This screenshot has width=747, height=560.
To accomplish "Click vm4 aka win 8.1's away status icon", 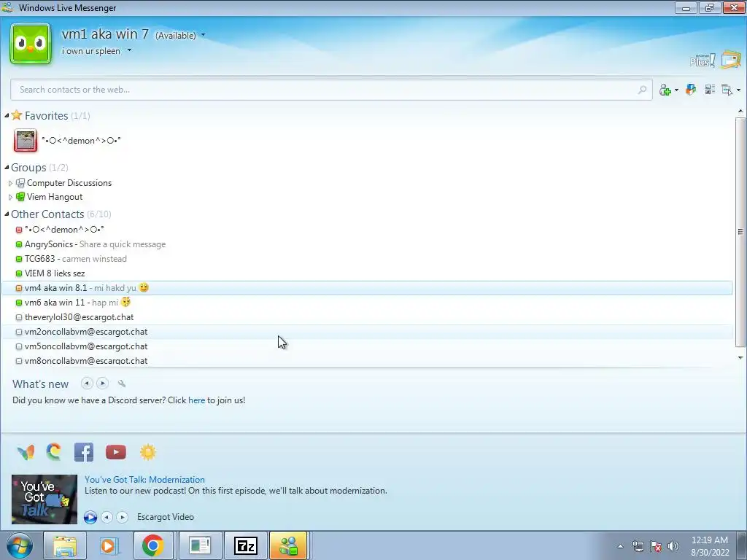I will pos(19,288).
